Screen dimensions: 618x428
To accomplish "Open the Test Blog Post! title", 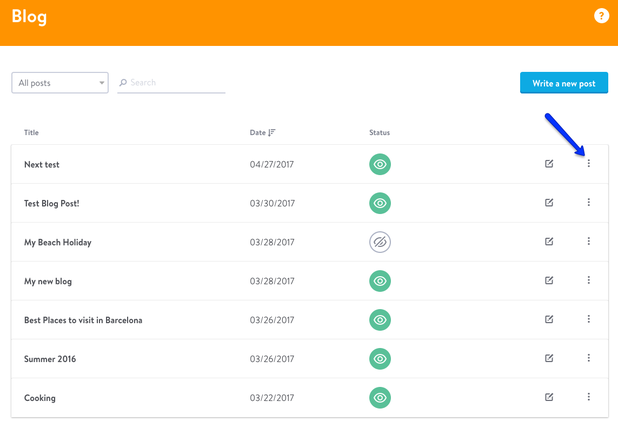I will coord(52,203).
